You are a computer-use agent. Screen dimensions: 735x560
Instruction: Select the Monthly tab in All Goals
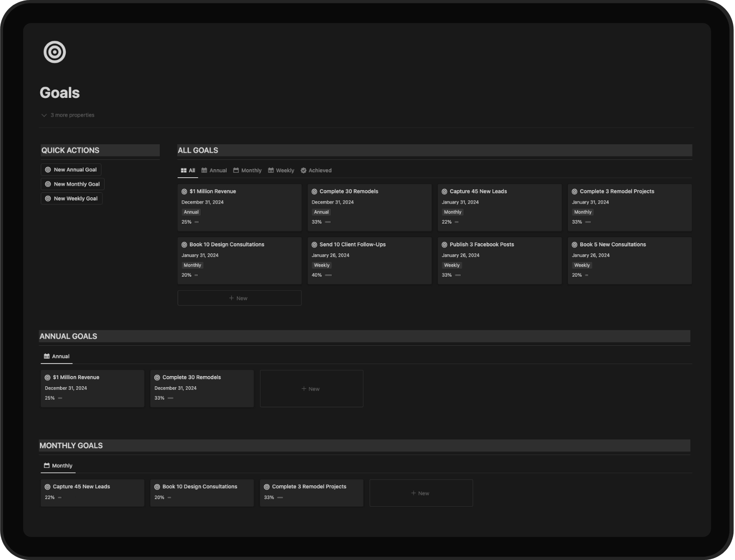(x=247, y=171)
